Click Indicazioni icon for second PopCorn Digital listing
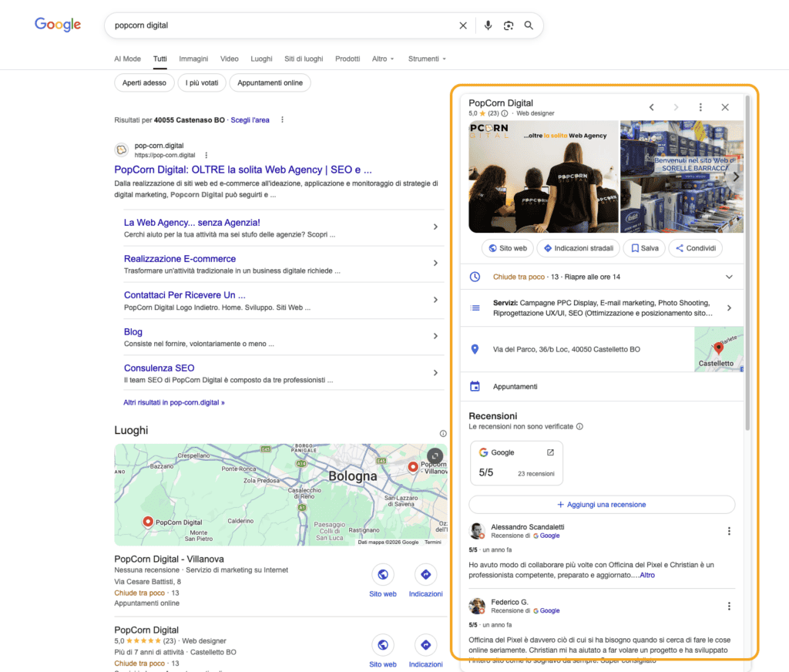The height and width of the screenshot is (672, 789). coord(425,645)
